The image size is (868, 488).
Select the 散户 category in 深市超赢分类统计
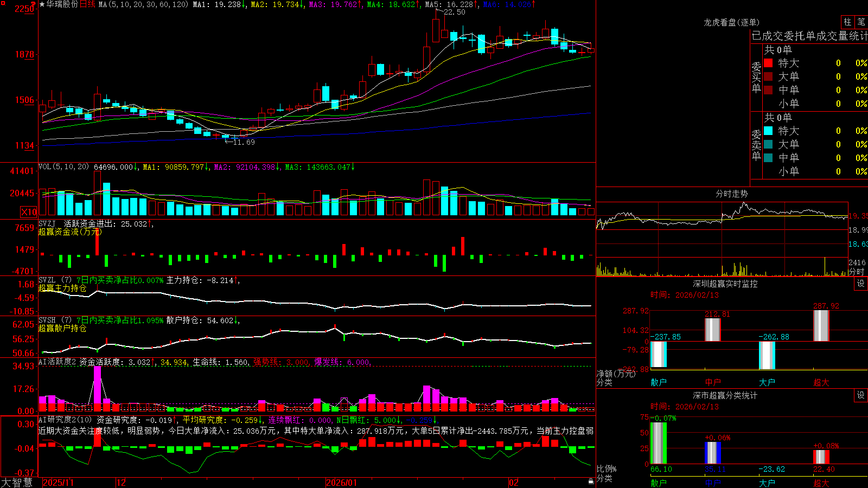point(659,483)
